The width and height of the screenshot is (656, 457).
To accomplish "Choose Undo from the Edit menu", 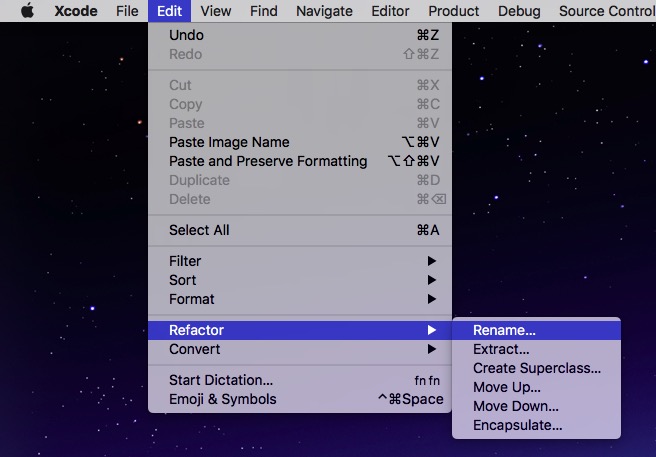I will click(300, 35).
